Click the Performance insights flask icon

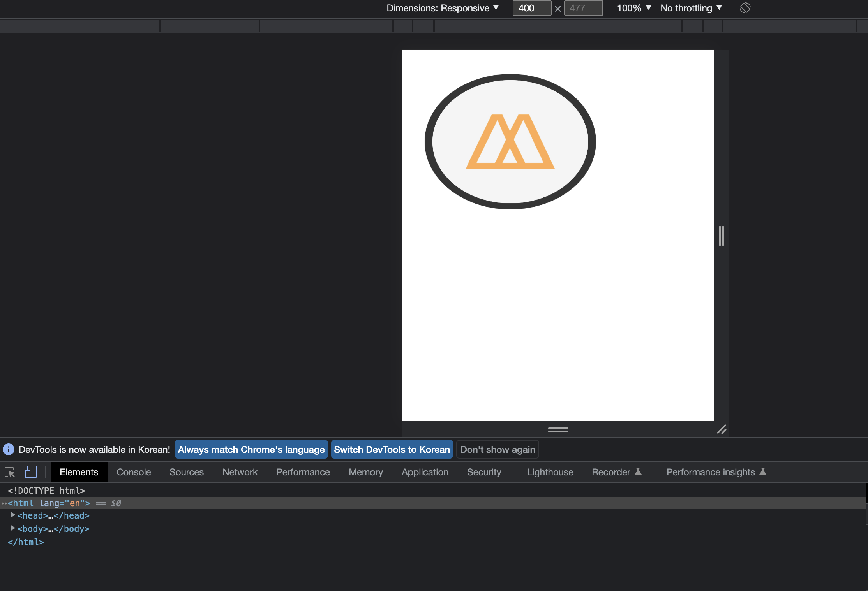tap(763, 472)
